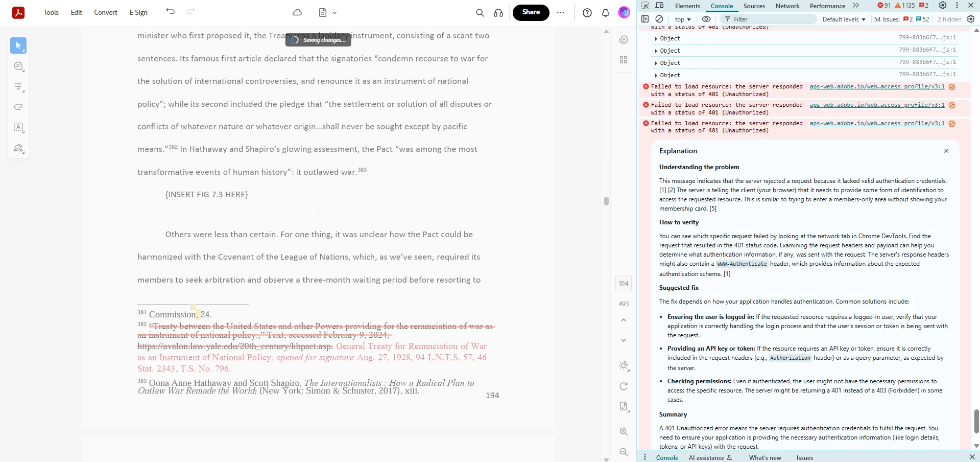Select the arrow Select tool in left toolbar
This screenshot has height=462, width=980.
click(x=18, y=45)
